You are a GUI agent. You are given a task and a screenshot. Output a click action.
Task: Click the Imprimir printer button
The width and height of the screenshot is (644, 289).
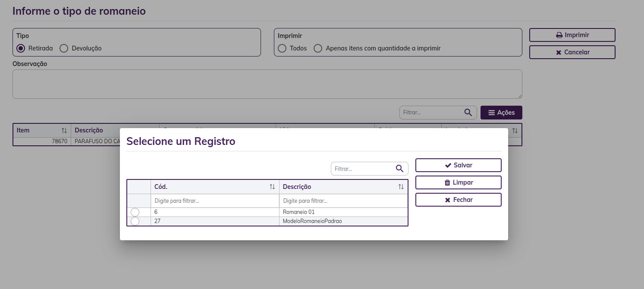(572, 35)
